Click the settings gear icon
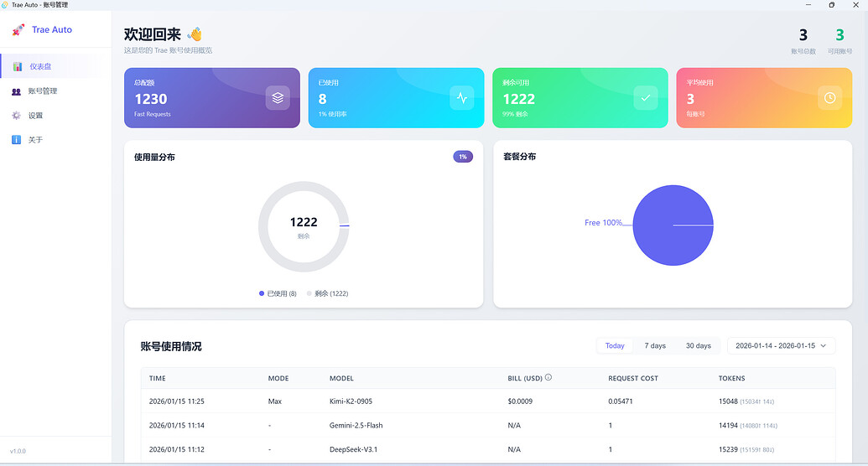 17,116
